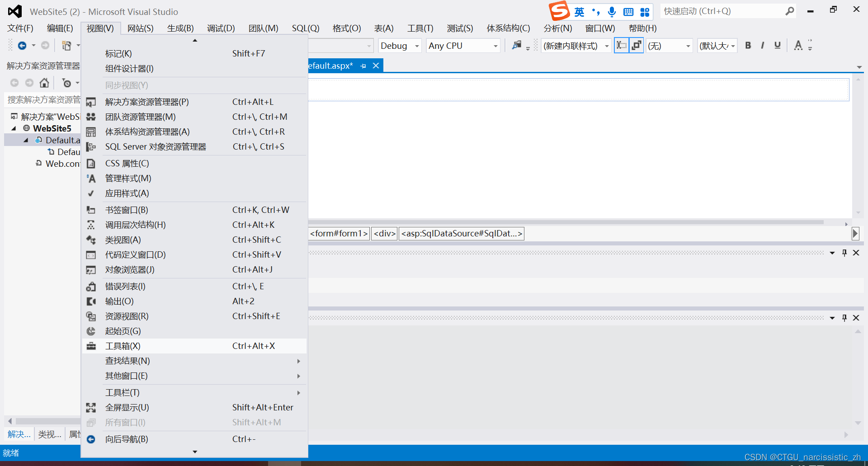Image resolution: width=868 pixels, height=466 pixels.
Task: Click the designer horizontal scrollbar
Action: click(566, 222)
